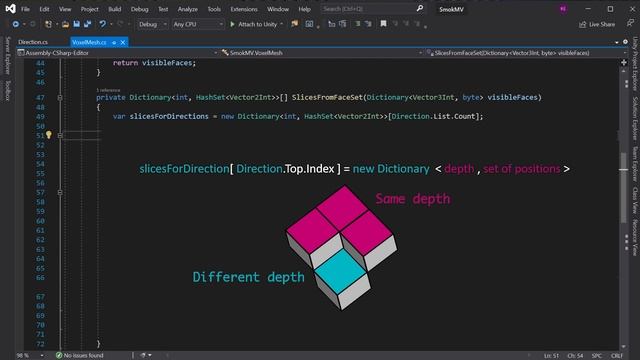Click the window layout icon next to Find in Files
The image size is (640, 360).
pos(309,24)
